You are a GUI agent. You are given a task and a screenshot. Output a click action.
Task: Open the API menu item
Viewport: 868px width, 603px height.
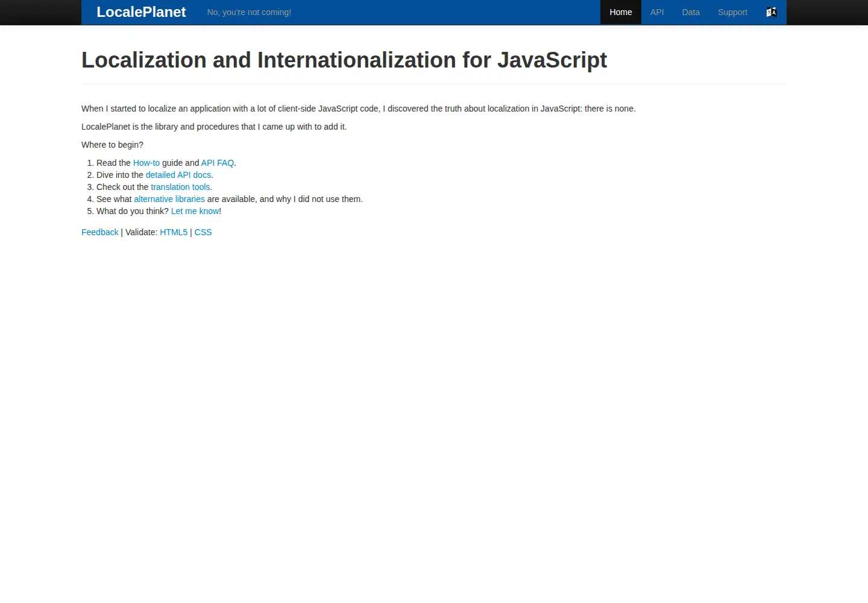coord(657,12)
